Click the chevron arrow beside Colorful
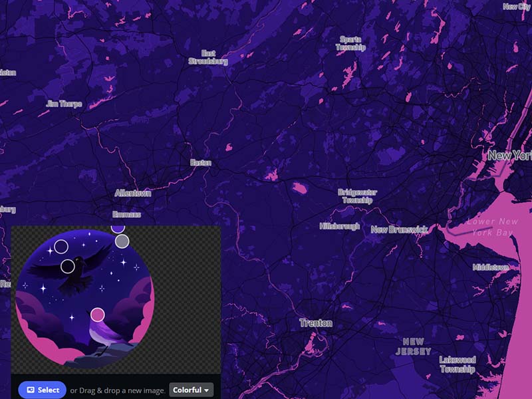 205,390
